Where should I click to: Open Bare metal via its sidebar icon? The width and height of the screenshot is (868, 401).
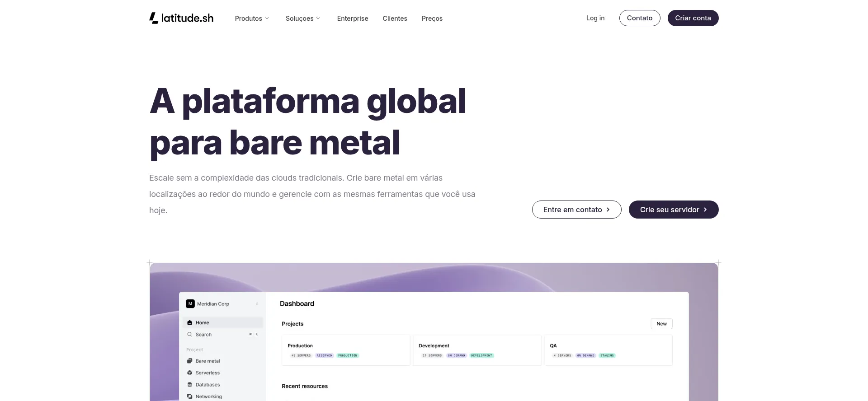(190, 361)
